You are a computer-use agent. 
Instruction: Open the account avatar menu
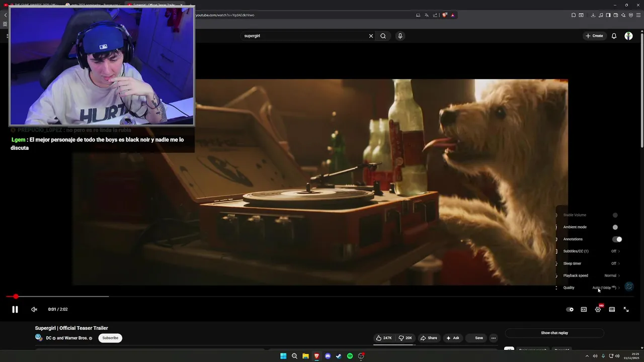coord(628,36)
